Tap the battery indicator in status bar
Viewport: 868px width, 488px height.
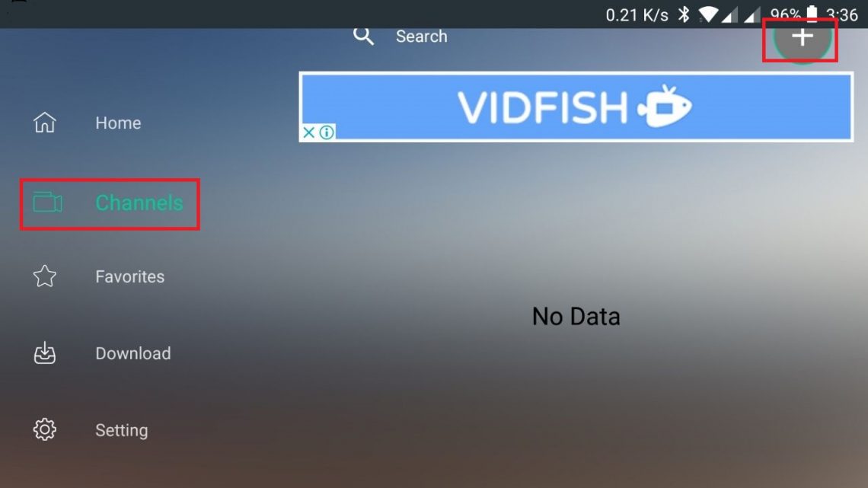(812, 14)
